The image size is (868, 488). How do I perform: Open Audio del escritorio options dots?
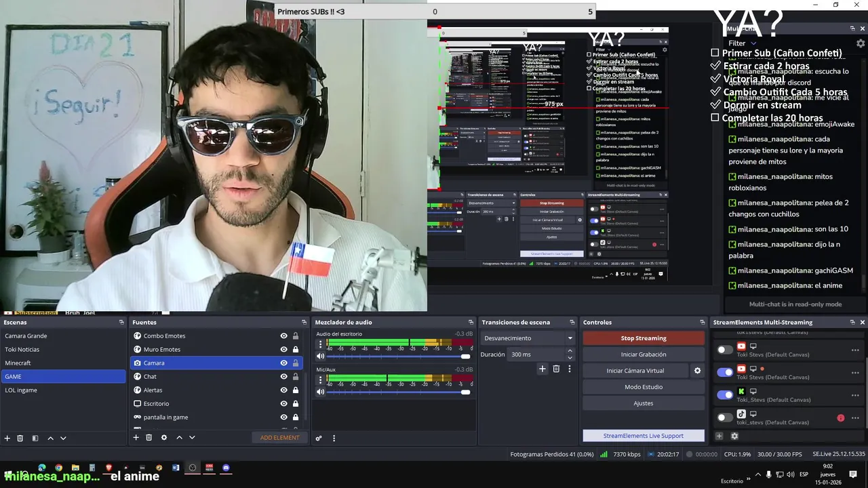tap(321, 344)
